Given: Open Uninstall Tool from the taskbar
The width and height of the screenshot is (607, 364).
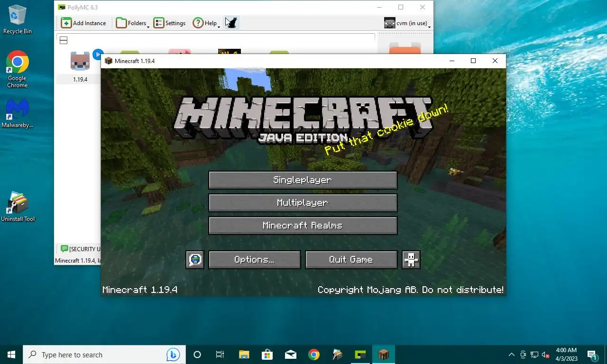Looking at the screenshot, I should (x=337, y=355).
